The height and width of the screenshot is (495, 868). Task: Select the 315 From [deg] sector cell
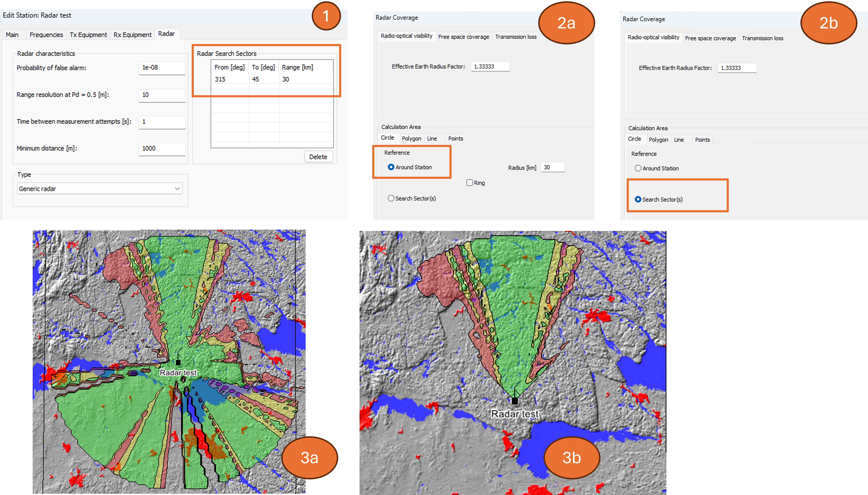click(220, 79)
